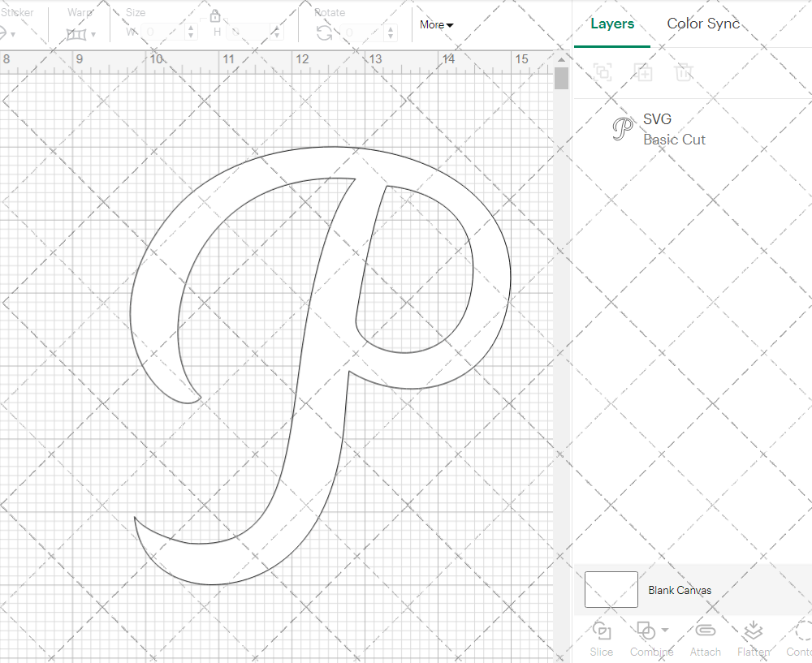Click the Attach paperclip icon

click(x=705, y=631)
